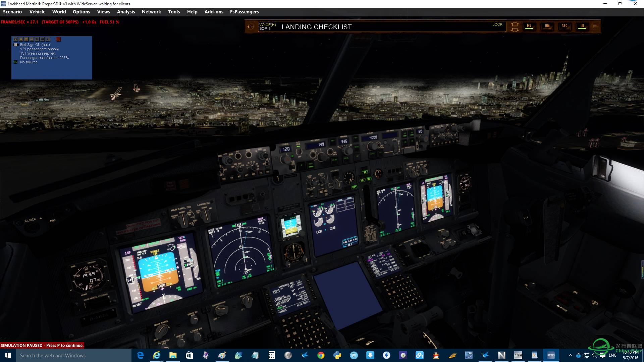Toggle the HM button on checklist bar
644x362 pixels.
(x=547, y=26)
